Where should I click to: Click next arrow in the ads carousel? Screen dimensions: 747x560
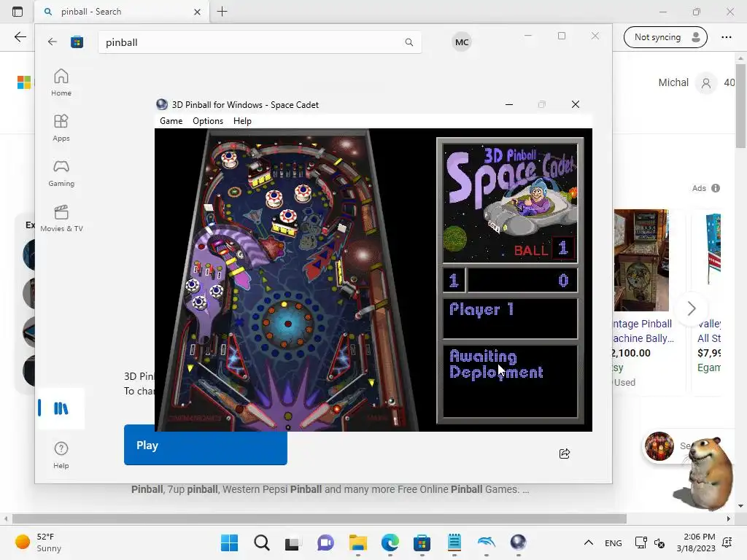click(x=692, y=308)
